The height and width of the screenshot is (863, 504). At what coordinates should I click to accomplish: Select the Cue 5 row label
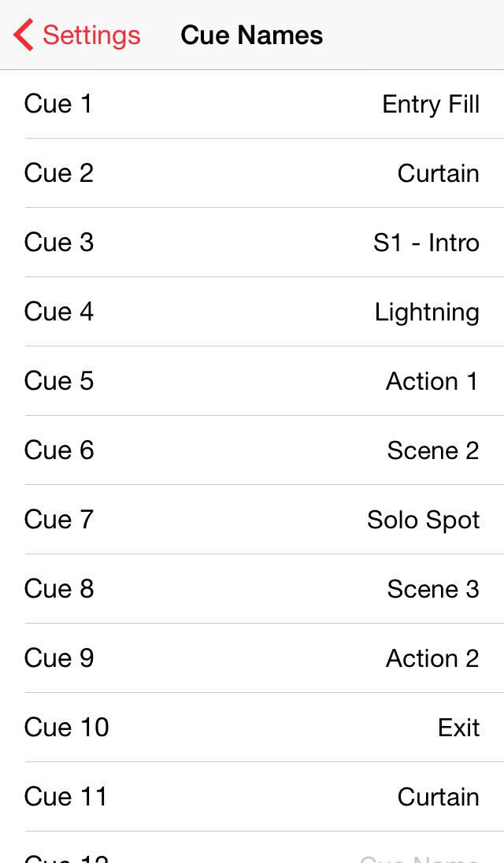pyautogui.click(x=59, y=381)
